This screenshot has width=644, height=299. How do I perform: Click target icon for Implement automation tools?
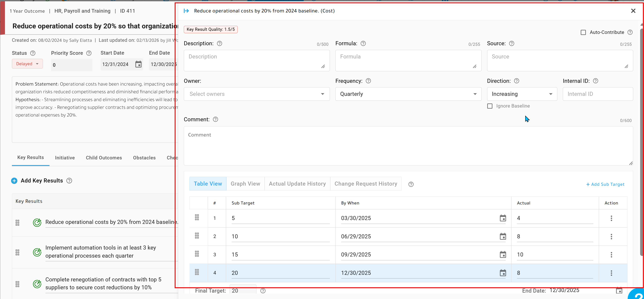click(37, 252)
